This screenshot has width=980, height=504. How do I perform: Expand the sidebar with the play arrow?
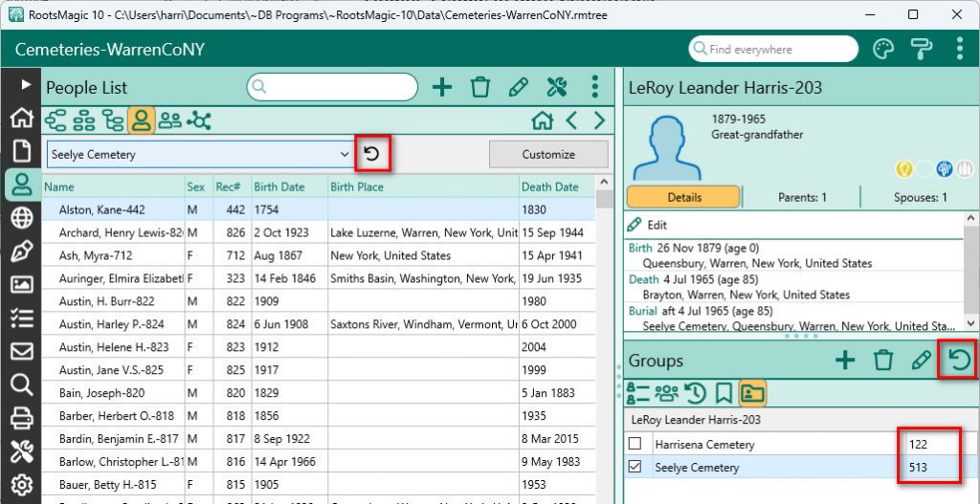[25, 84]
